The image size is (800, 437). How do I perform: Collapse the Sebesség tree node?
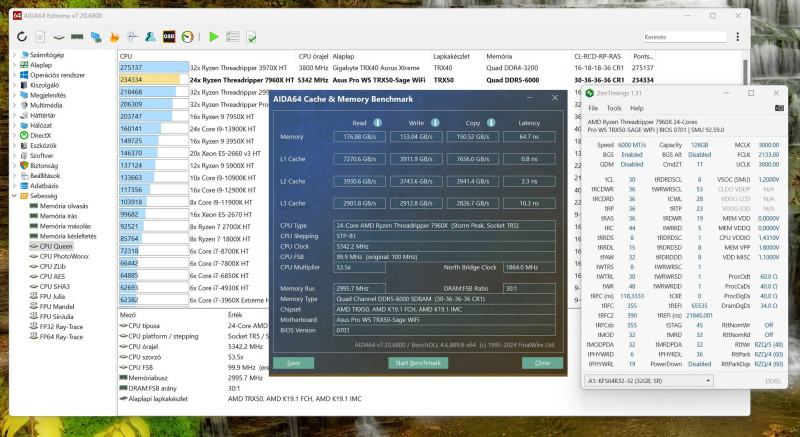14,196
